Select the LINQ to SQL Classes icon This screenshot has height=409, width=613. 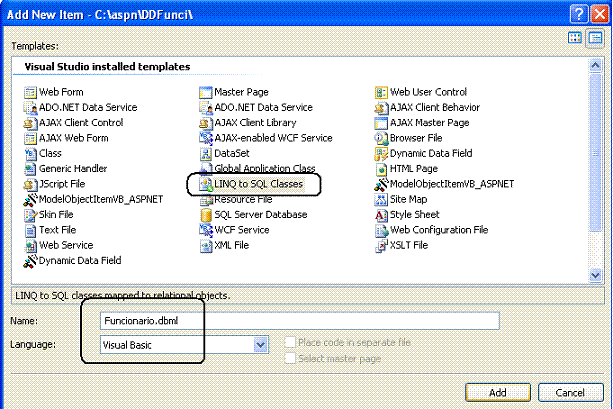(x=206, y=184)
